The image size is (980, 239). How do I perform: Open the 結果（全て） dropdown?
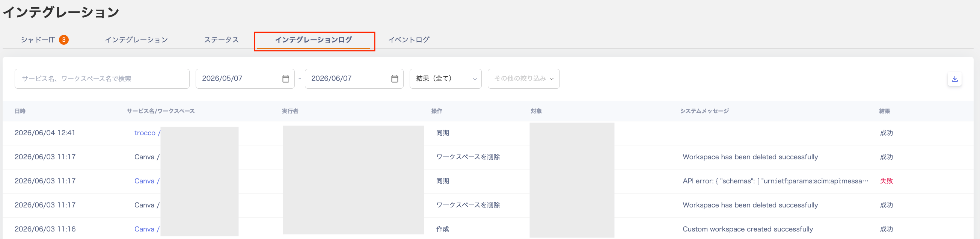point(445,79)
